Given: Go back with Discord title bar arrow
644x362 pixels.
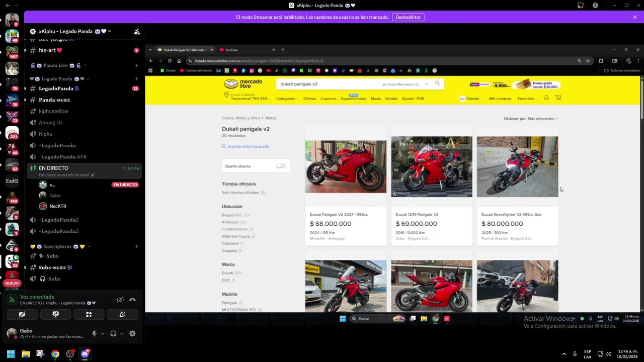Looking at the screenshot, I should click(8, 6).
